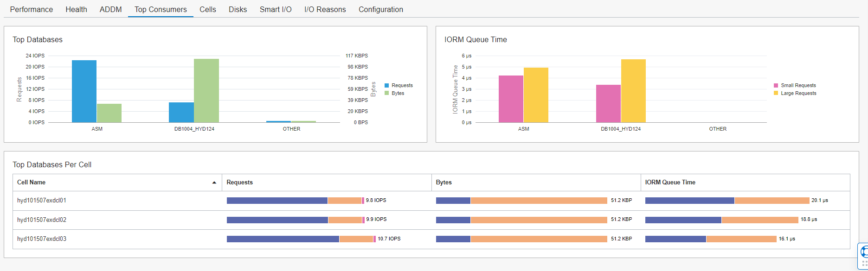
Task: Toggle the Bytes series in the legend
Action: point(398,93)
